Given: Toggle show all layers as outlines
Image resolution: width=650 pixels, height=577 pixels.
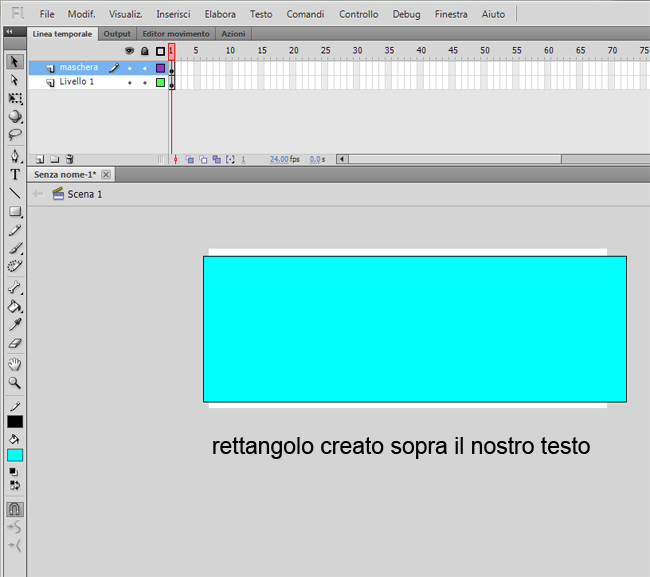Looking at the screenshot, I should point(160,51).
